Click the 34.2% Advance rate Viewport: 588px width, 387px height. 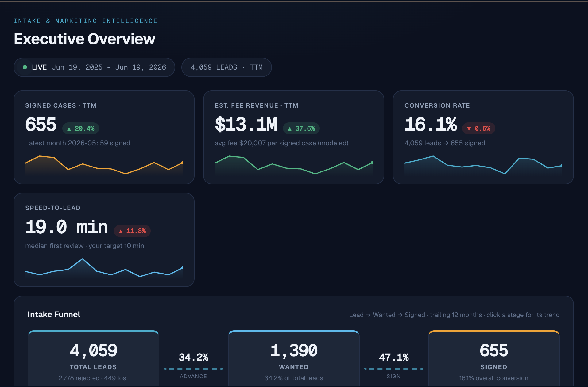[194, 357]
